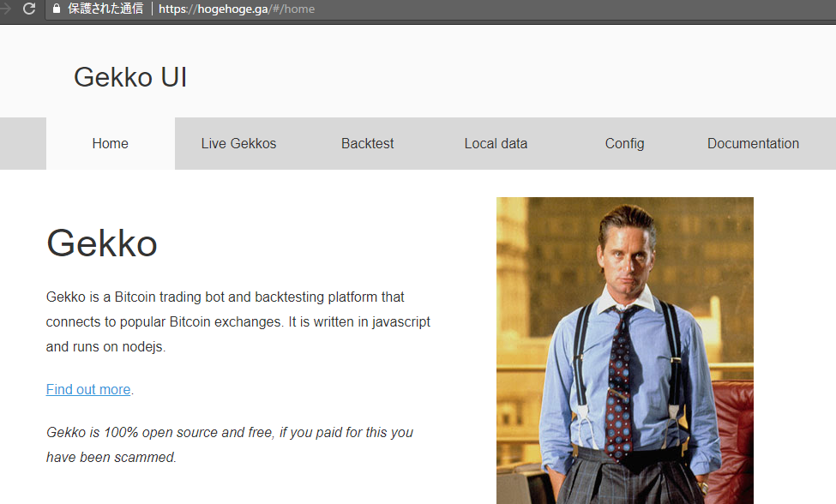
Task: Click the #/home part of the URL
Action: (x=293, y=9)
